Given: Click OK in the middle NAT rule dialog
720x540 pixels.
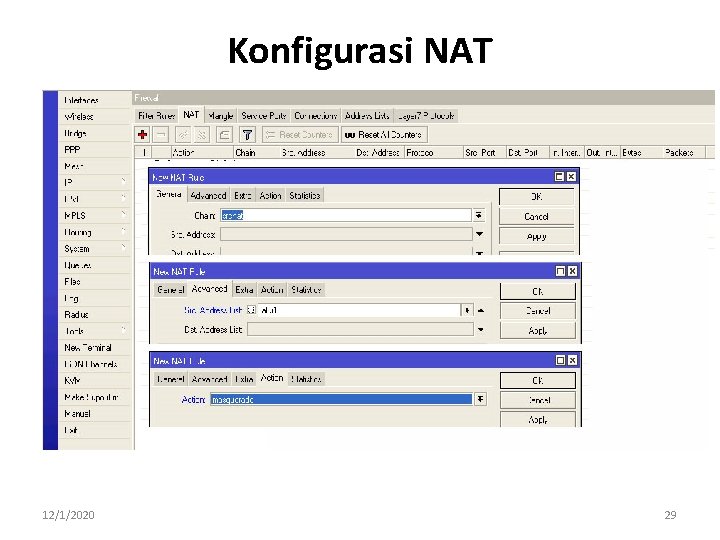Looking at the screenshot, I should click(538, 292).
